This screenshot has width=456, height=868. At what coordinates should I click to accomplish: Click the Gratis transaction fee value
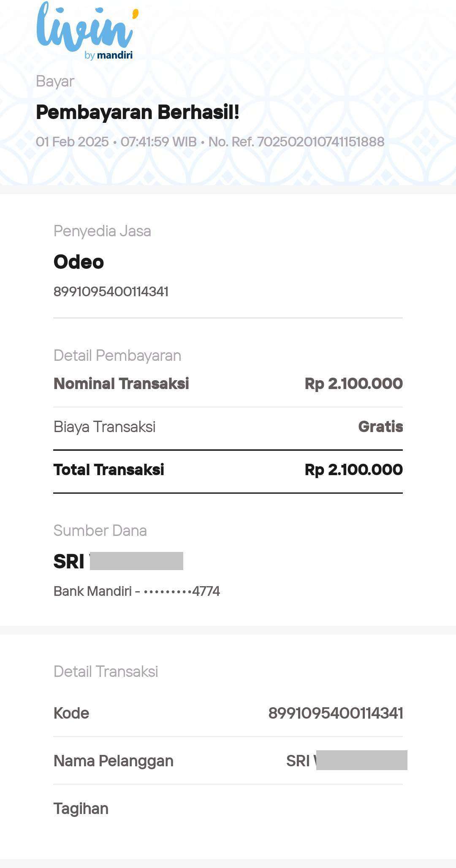(380, 427)
